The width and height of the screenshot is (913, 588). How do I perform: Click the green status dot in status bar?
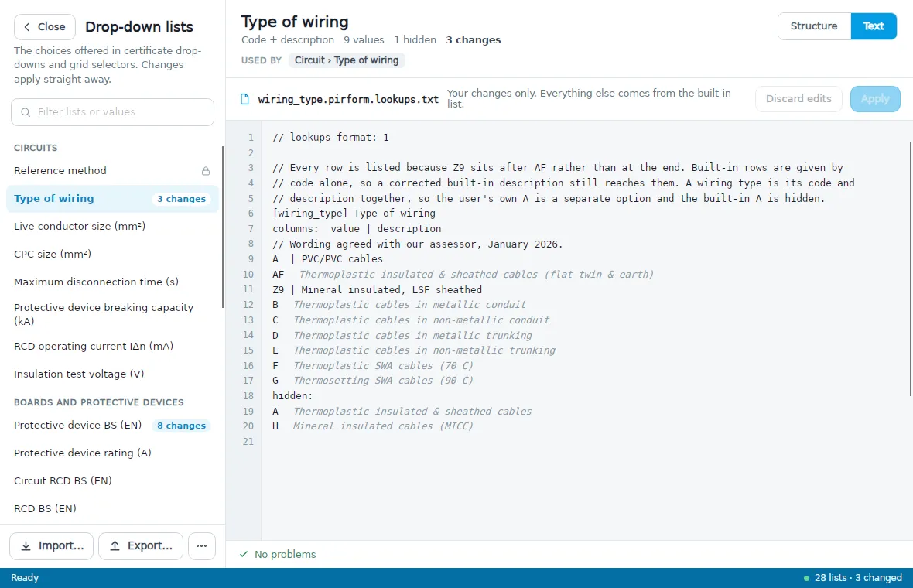click(x=806, y=578)
